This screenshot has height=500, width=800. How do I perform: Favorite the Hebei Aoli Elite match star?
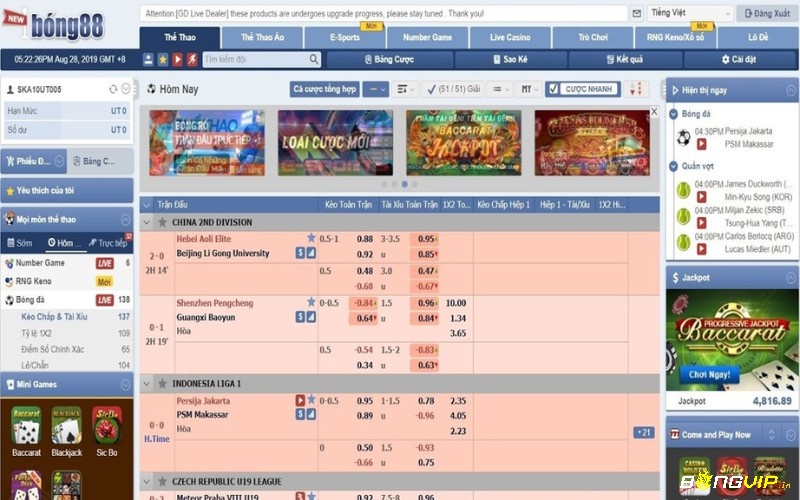pyautogui.click(x=311, y=239)
